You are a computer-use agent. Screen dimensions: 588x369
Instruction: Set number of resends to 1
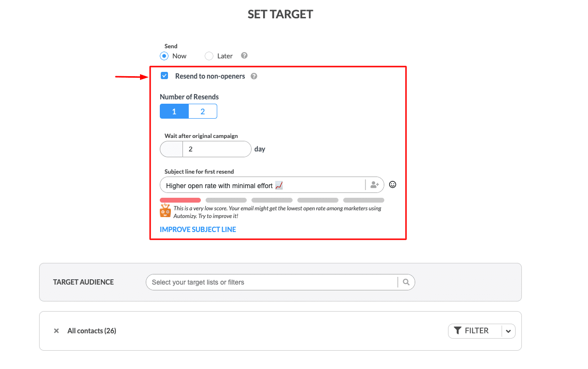pos(174,111)
